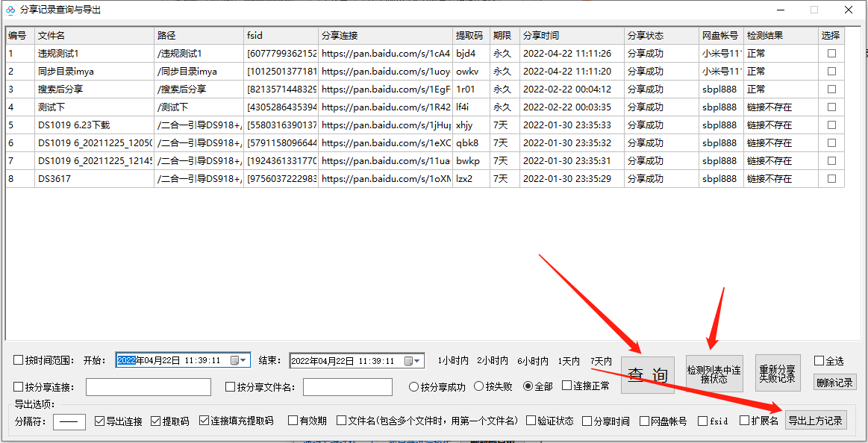Tick the selection checkbox for row DS3617

[831, 178]
